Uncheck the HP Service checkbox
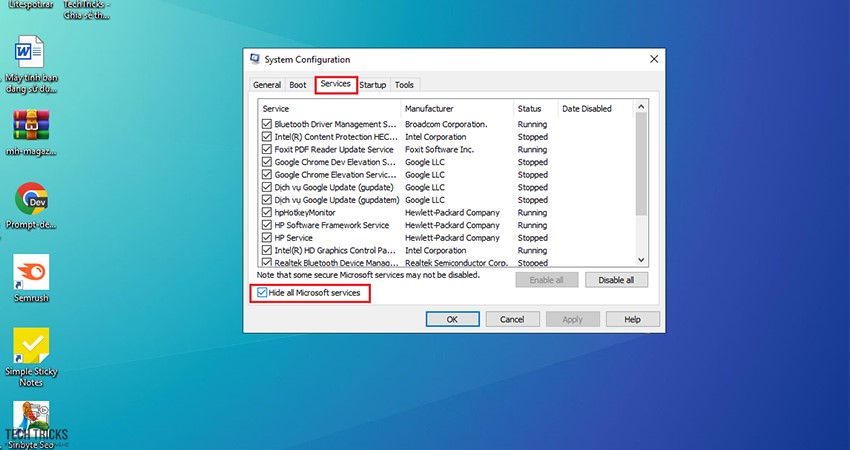The image size is (850, 450). coord(267,238)
